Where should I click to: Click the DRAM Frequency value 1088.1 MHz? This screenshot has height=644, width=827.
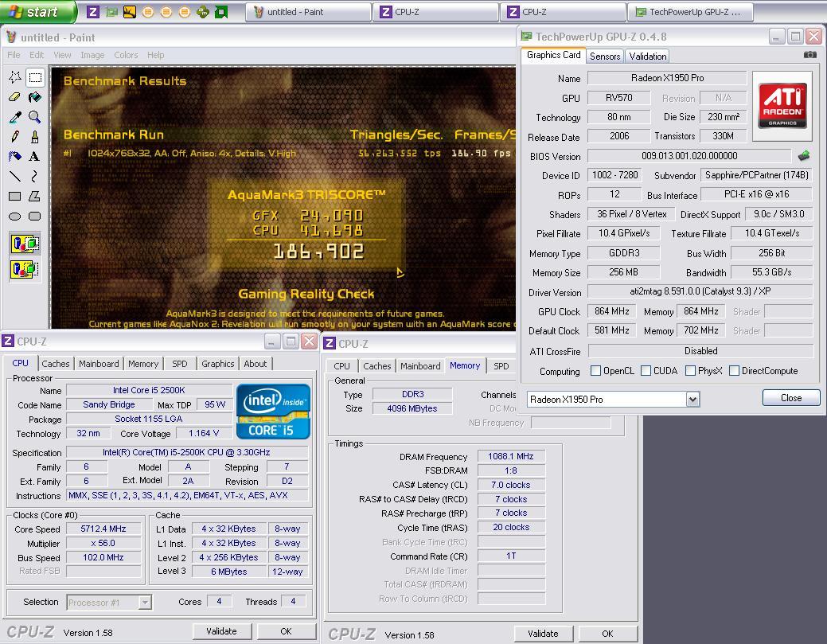[510, 456]
